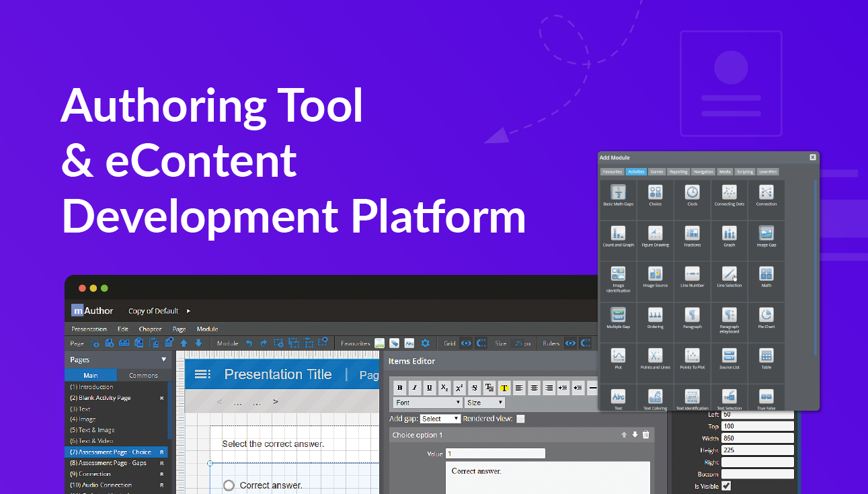This screenshot has height=494, width=868.
Task: Select the Choice activity module
Action: tap(655, 195)
